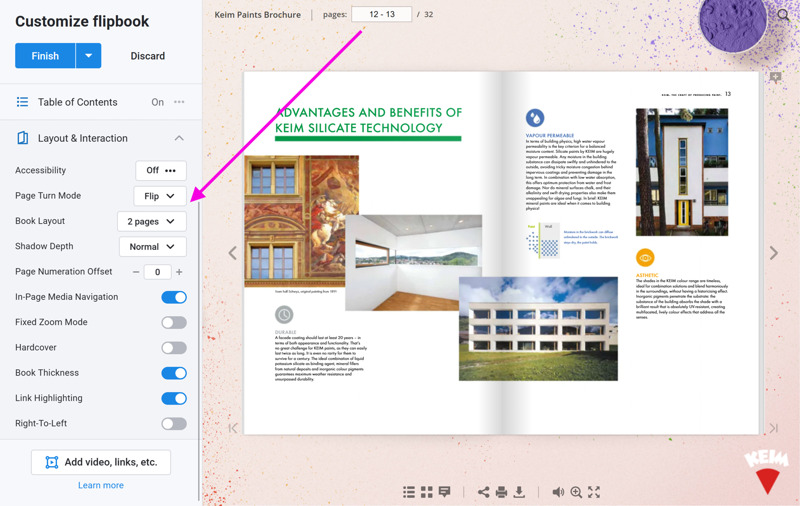Click Page Numeration Offset value field

tap(157, 272)
